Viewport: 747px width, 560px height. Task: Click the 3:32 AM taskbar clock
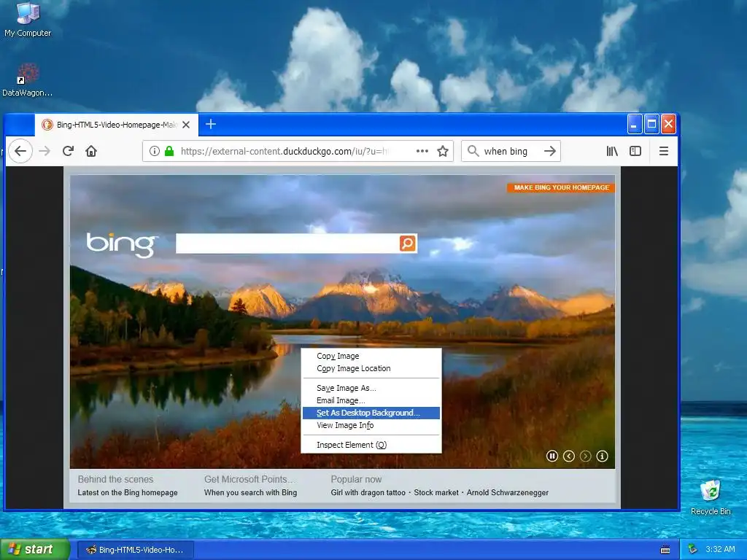[x=720, y=550]
